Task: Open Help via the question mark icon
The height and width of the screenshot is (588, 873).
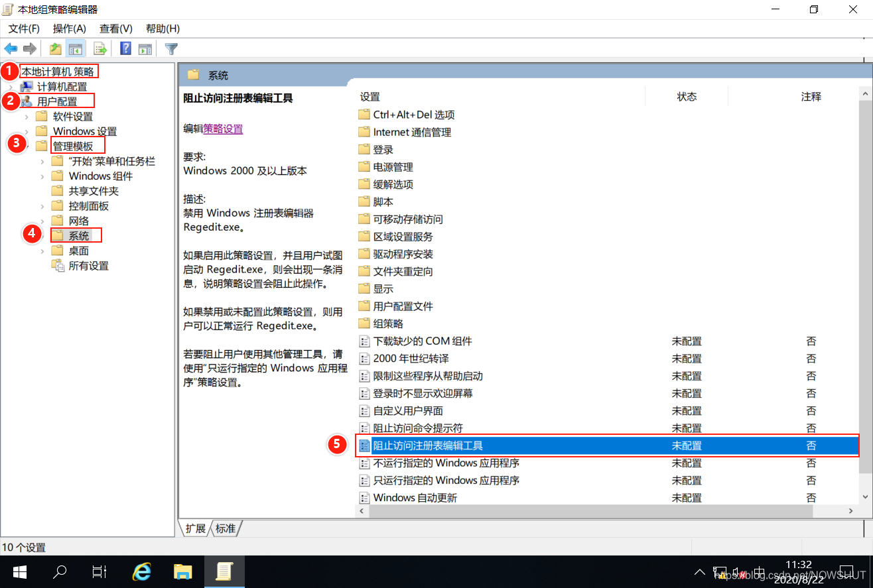Action: [125, 48]
